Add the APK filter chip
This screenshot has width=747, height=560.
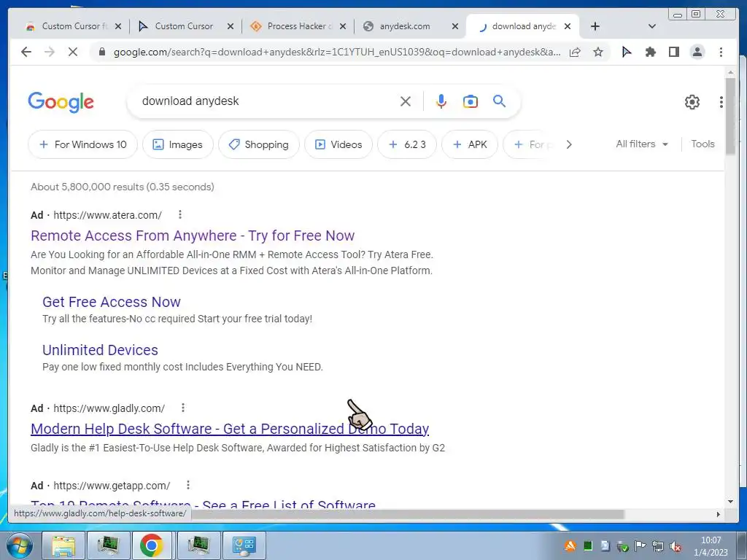[470, 144]
